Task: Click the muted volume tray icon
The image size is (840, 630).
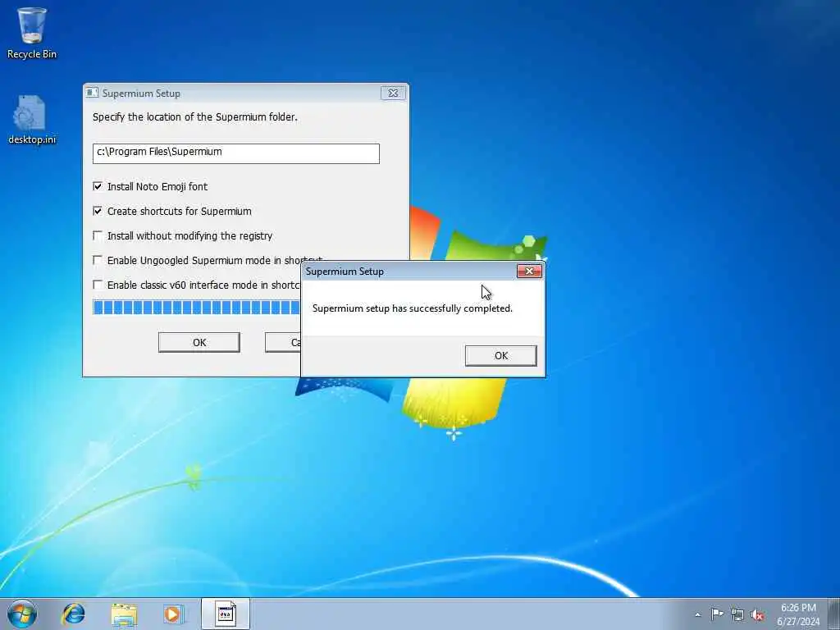Action: (x=757, y=614)
